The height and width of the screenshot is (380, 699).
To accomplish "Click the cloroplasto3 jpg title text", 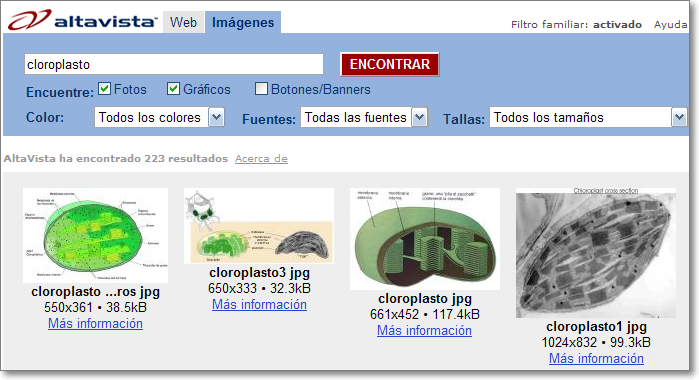I will [x=259, y=272].
